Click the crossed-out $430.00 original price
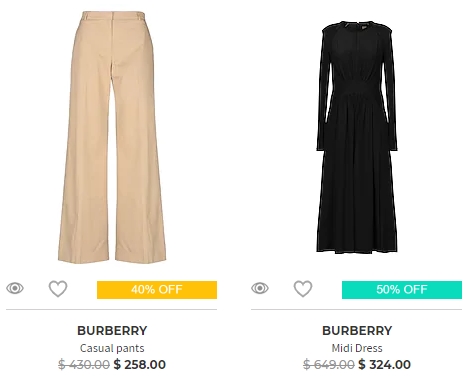Screen dimensions: 466x376 click(84, 364)
